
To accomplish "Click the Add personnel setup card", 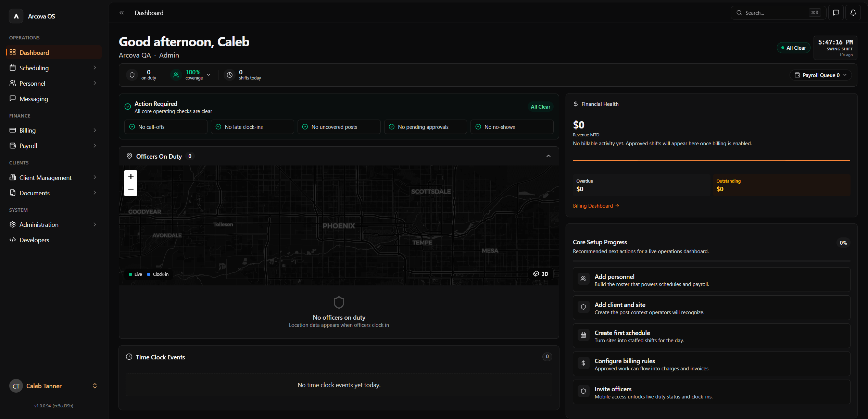I will [x=712, y=280].
